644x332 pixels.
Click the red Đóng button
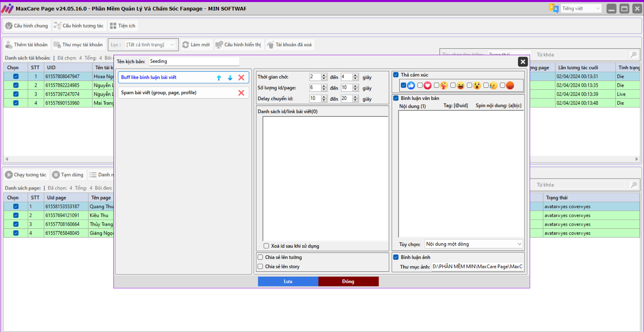(348, 281)
